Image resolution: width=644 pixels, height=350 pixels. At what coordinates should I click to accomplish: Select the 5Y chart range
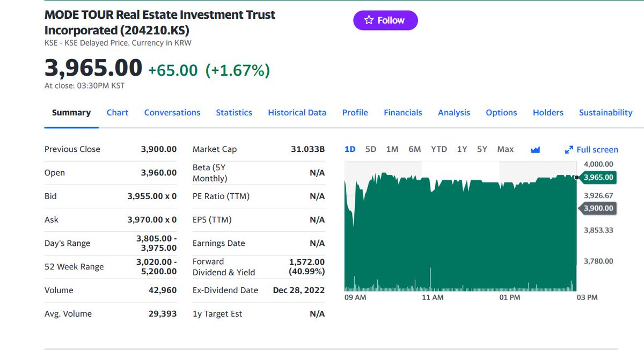pyautogui.click(x=482, y=149)
